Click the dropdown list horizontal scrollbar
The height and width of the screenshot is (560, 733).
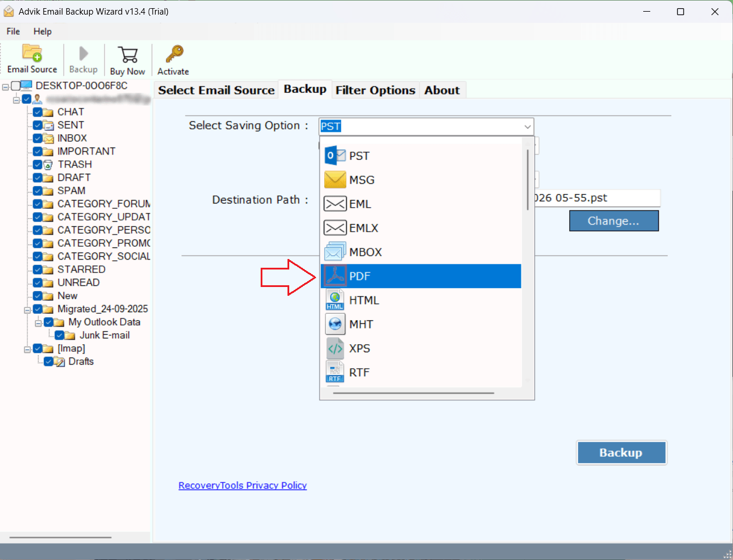(413, 393)
